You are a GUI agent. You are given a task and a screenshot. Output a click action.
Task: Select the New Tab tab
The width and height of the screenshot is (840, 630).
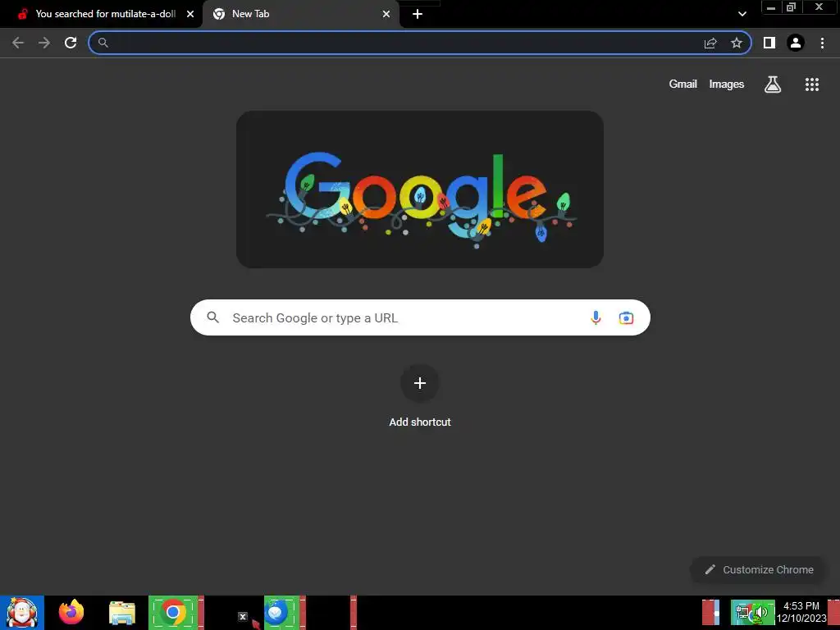[300, 14]
